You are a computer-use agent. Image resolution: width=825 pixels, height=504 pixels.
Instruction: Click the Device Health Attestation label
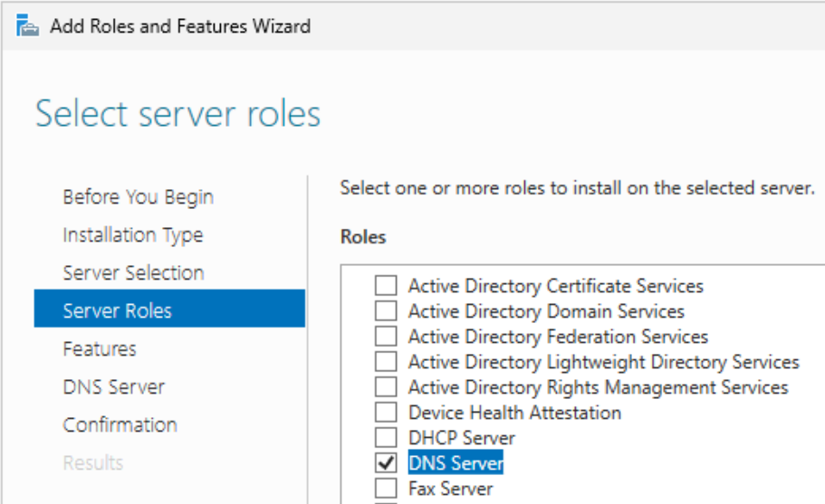(x=514, y=413)
